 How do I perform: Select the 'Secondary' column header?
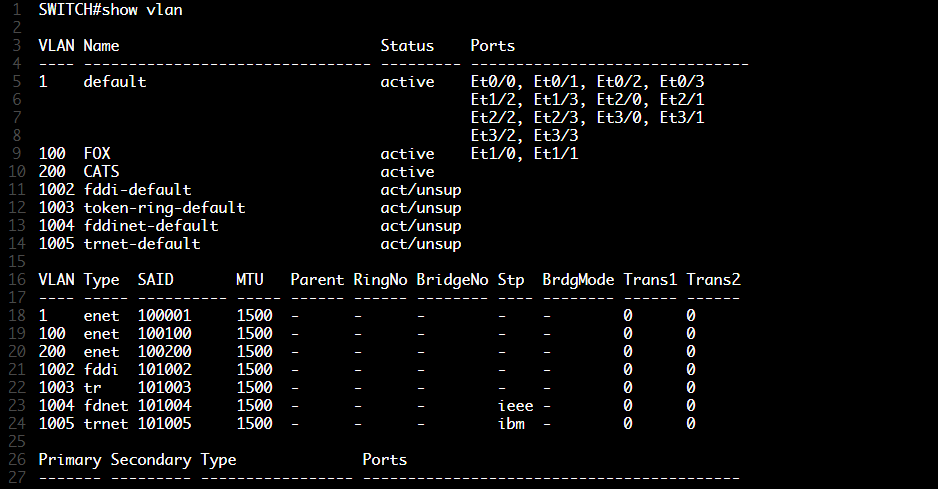coord(151,459)
